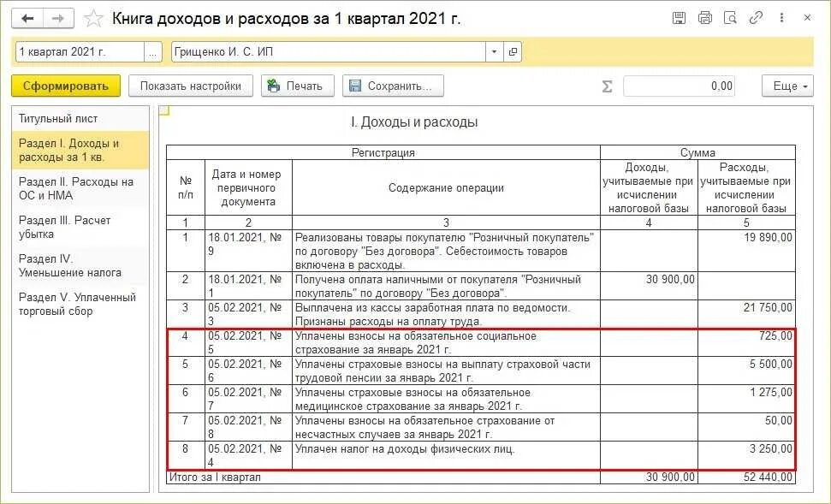The width and height of the screenshot is (831, 504).
Task: Select 'Титульный лист' section
Action: 80,119
